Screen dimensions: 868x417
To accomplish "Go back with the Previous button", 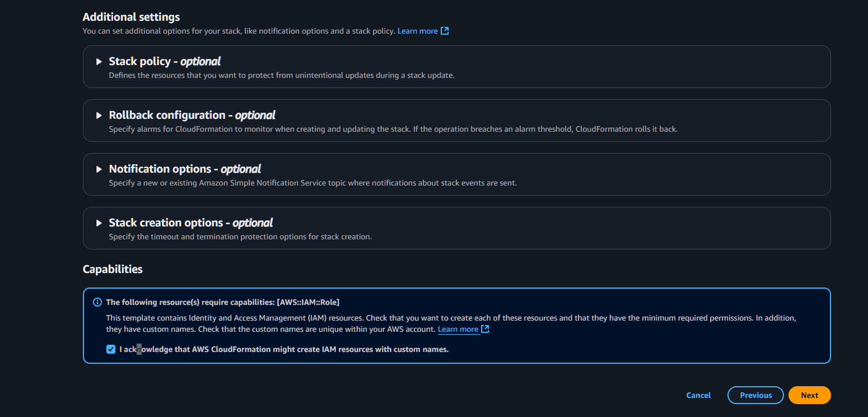I will 755,395.
